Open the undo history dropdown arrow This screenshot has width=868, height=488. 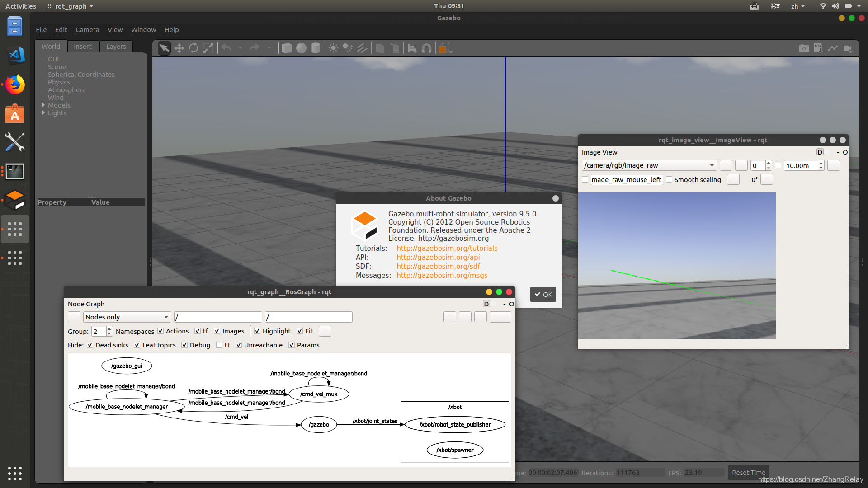(240, 48)
